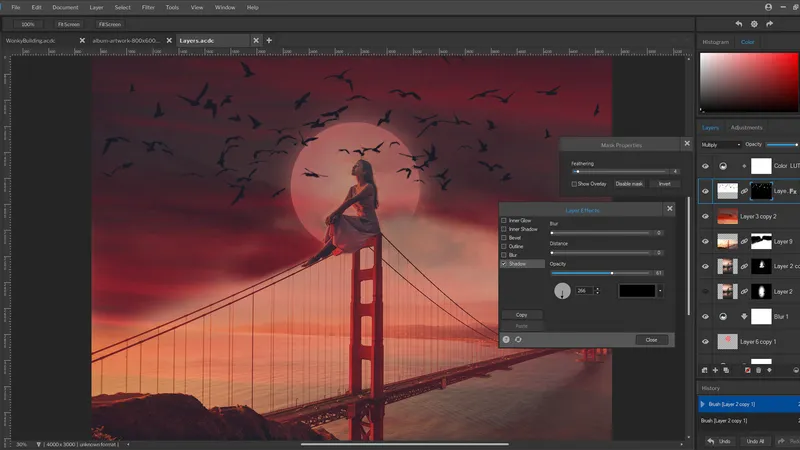Uncheck the Shadow effect checkbox
The height and width of the screenshot is (450, 800).
(504, 264)
